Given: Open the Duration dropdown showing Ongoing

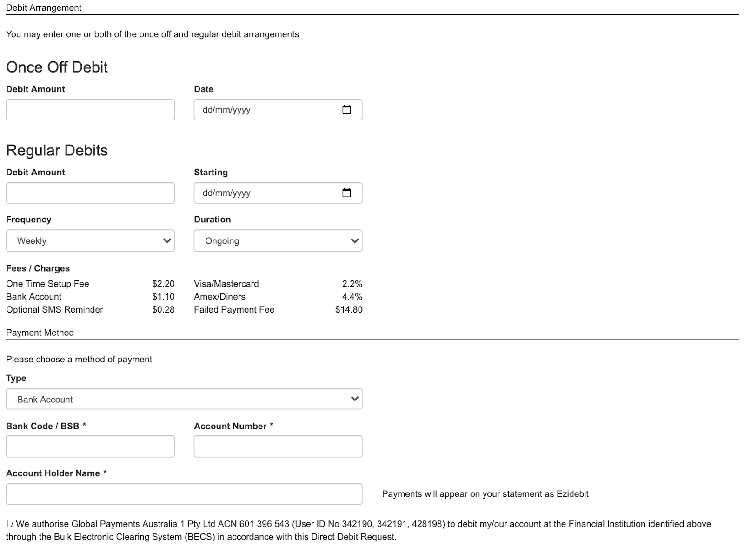Looking at the screenshot, I should pyautogui.click(x=278, y=240).
